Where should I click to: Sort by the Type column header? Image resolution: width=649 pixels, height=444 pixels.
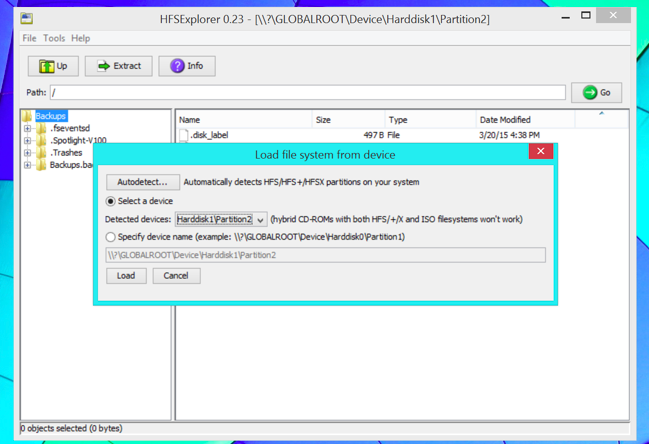click(x=430, y=120)
